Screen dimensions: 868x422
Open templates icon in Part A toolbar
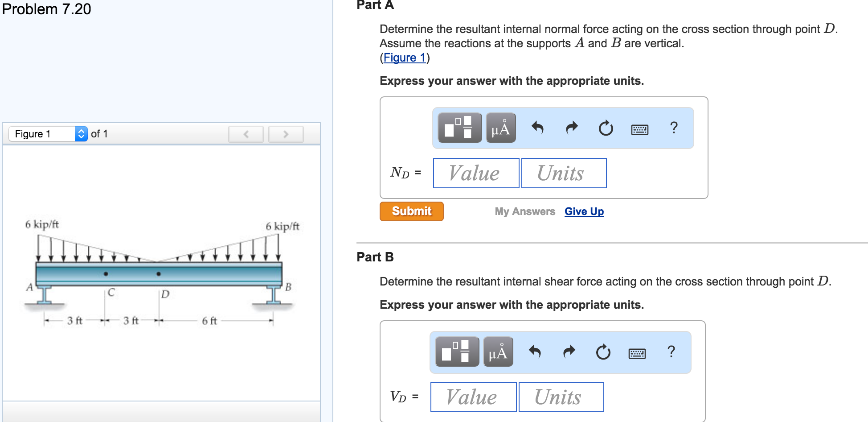pyautogui.click(x=459, y=128)
